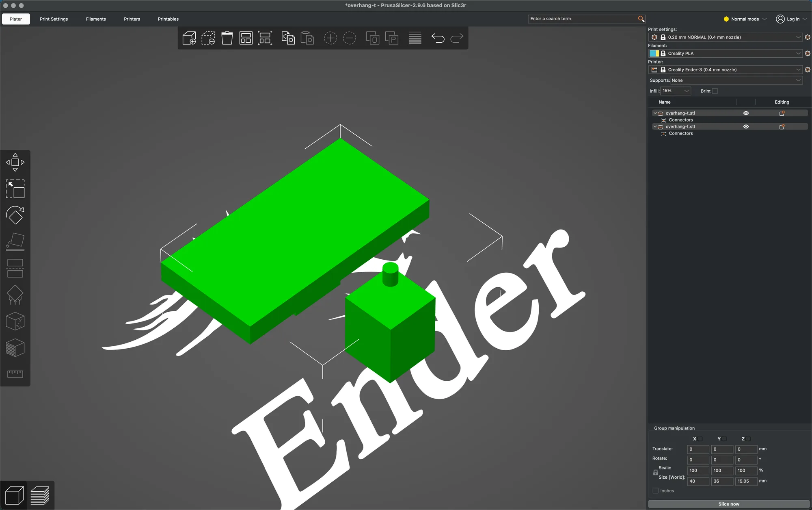This screenshot has height=510, width=812.
Task: Open the Print Settings tab
Action: click(54, 19)
